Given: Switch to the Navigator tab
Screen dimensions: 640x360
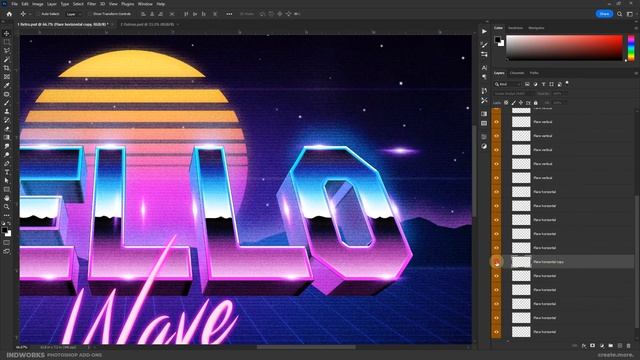Looking at the screenshot, I should 536,28.
